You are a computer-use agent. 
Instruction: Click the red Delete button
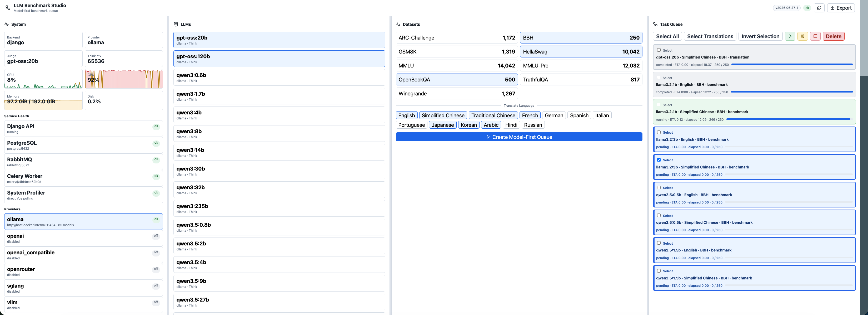833,36
